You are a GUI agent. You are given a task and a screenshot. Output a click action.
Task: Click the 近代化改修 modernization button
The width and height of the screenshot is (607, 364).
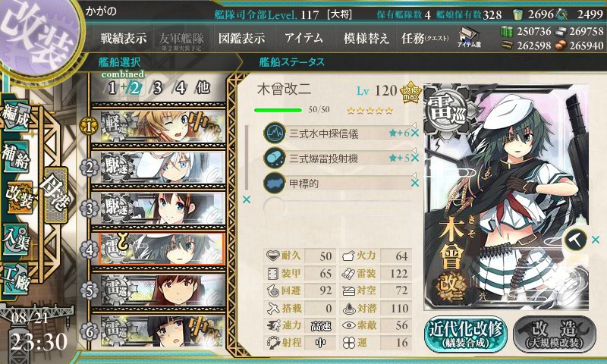[x=466, y=334]
